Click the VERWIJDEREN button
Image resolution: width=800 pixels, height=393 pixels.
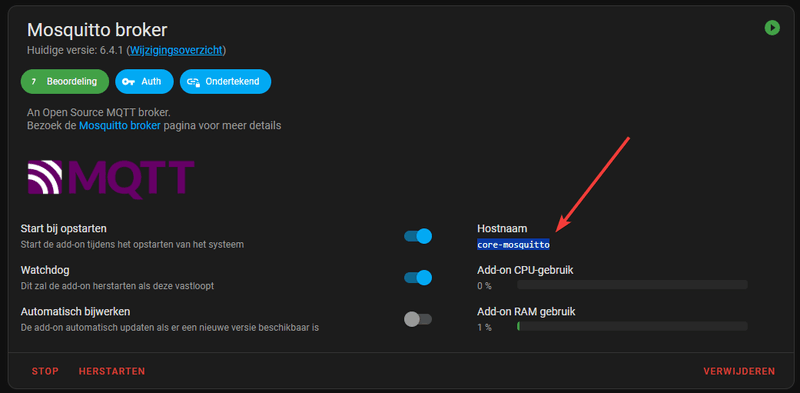(739, 371)
